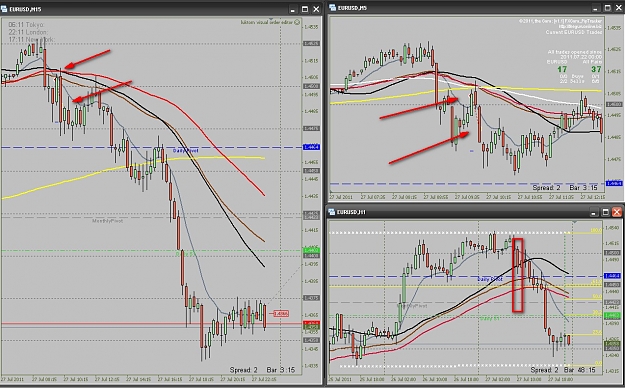This screenshot has height=388, width=625.
Task: Minimize the EURUSD,M15 chart window
Action: point(293,9)
